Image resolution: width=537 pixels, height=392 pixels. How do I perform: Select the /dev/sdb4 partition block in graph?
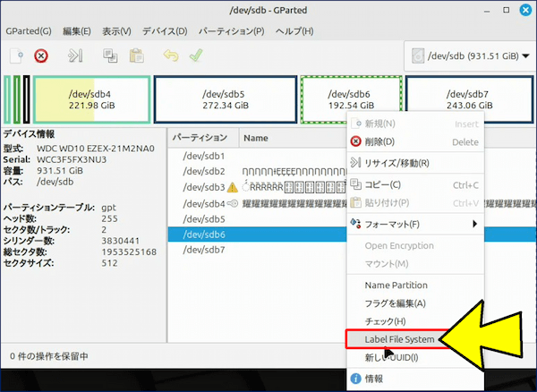(x=91, y=98)
